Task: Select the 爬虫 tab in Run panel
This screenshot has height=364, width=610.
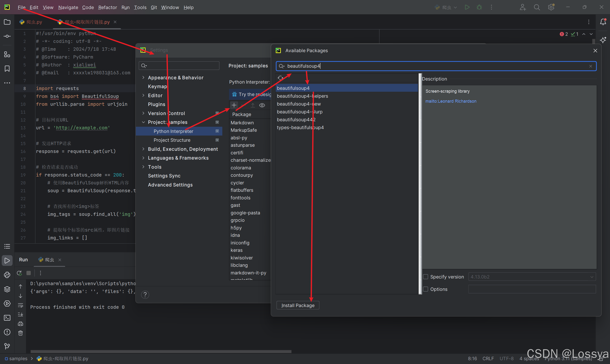Action: 49,260
